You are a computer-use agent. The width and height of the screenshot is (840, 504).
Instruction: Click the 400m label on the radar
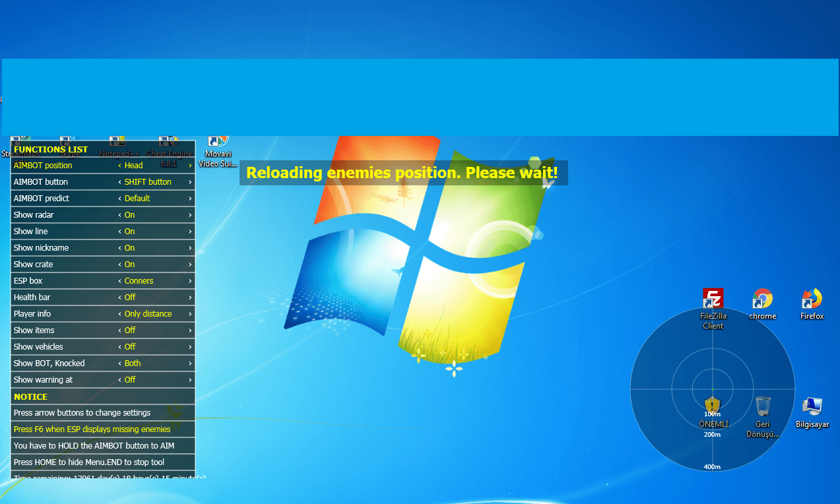[x=712, y=467]
